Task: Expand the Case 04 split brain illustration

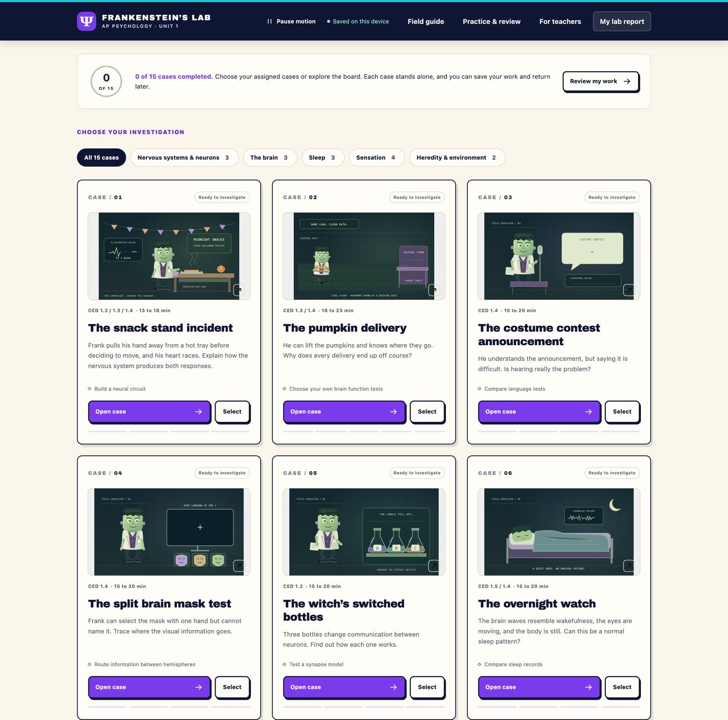Action: (x=239, y=565)
